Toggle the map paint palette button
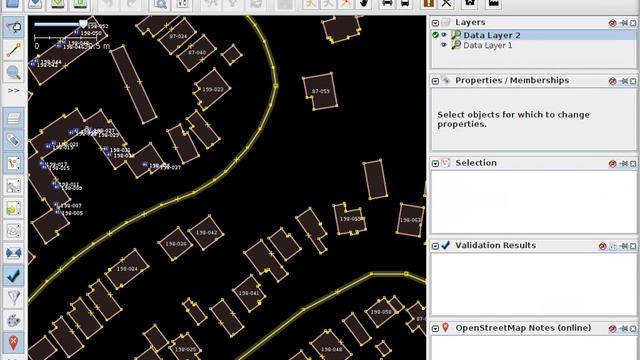The height and width of the screenshot is (360, 640). point(13,320)
